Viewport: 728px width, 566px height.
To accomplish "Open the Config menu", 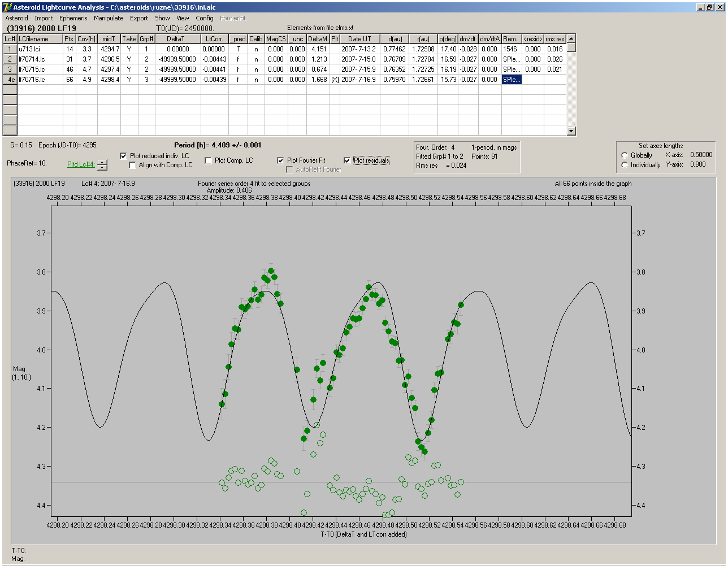I will 205,18.
